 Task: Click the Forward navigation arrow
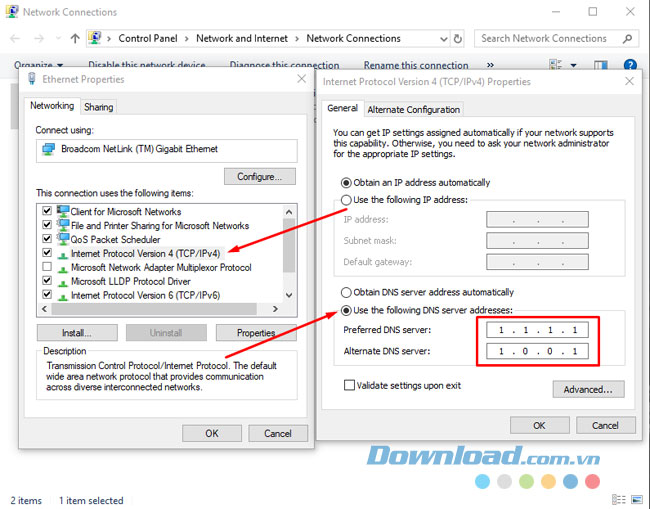39,39
